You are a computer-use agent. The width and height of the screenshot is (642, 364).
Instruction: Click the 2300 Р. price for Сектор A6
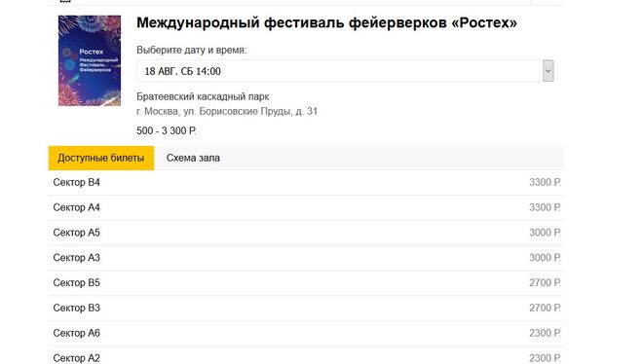(545, 333)
